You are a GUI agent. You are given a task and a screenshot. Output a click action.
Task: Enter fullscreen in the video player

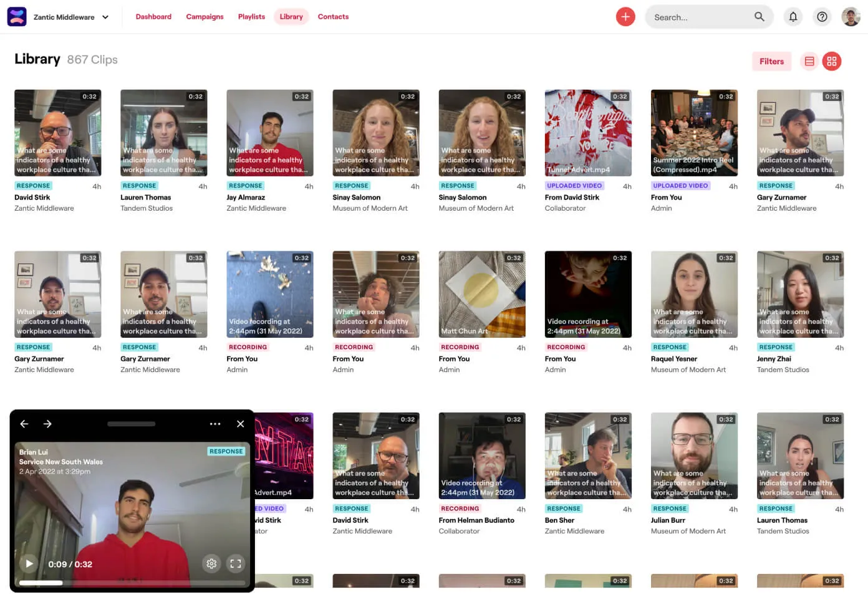236,563
